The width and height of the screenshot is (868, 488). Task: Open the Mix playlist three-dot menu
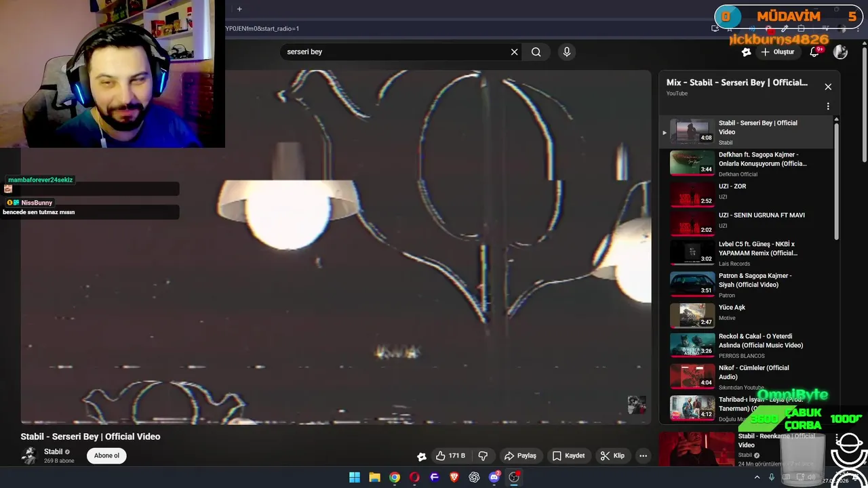click(x=828, y=106)
